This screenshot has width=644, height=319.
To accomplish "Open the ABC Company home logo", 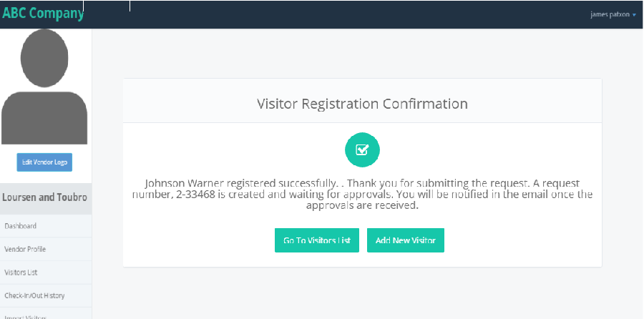I will tap(43, 13).
